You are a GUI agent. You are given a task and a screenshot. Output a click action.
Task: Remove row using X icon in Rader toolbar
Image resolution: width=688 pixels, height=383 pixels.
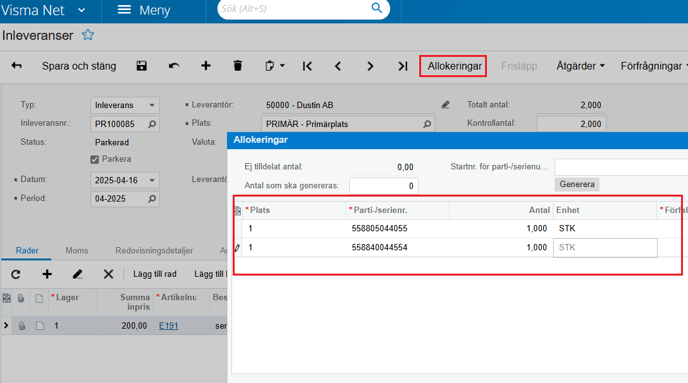(108, 275)
